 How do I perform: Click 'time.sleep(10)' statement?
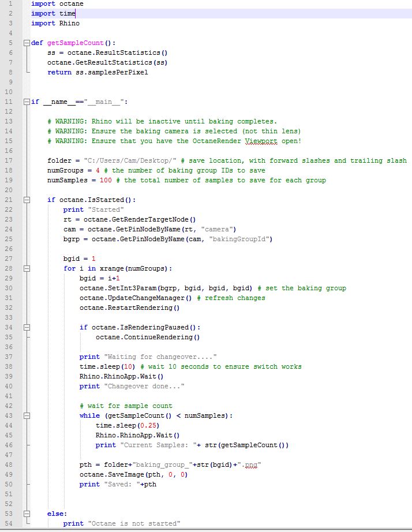coord(107,367)
